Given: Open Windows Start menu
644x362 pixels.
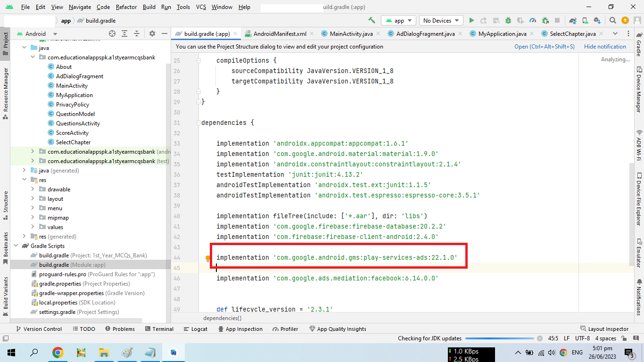Looking at the screenshot, I should tap(11, 352).
